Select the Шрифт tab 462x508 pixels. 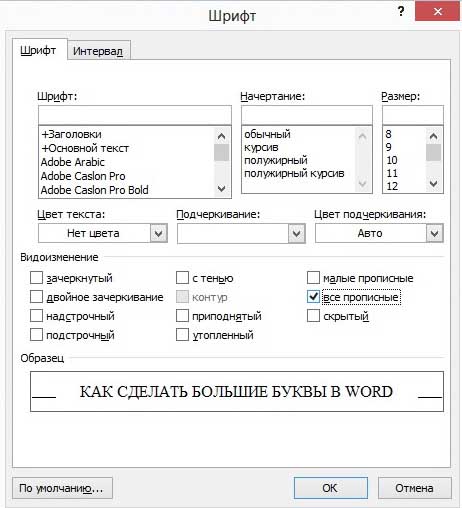(38, 50)
